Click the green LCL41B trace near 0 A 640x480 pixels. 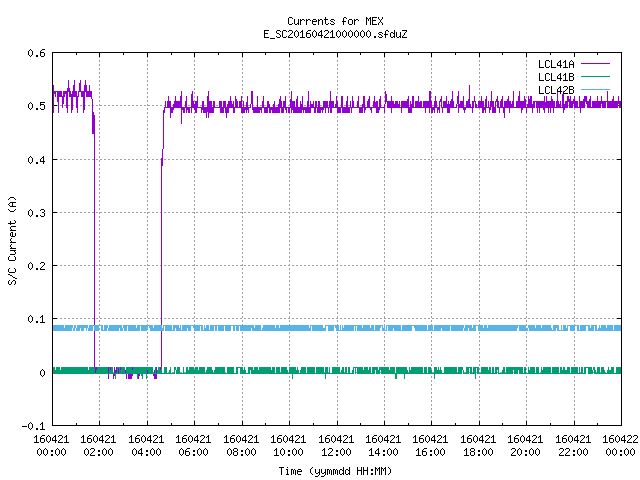[337, 371]
